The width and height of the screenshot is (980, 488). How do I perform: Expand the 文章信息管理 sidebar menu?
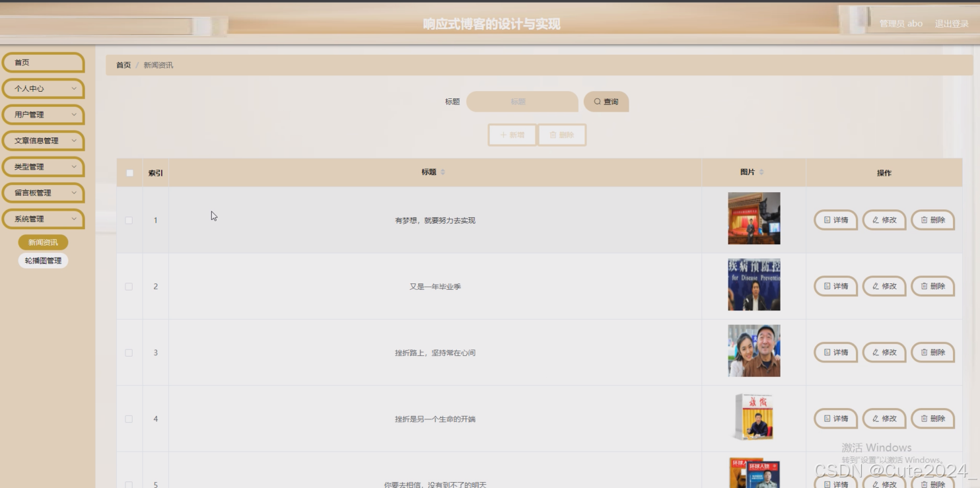click(x=43, y=141)
